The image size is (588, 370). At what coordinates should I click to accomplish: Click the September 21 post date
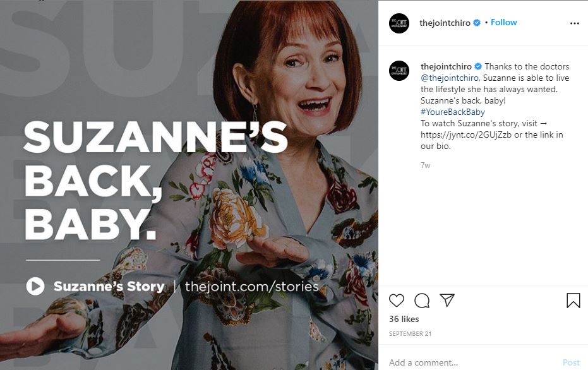409,333
